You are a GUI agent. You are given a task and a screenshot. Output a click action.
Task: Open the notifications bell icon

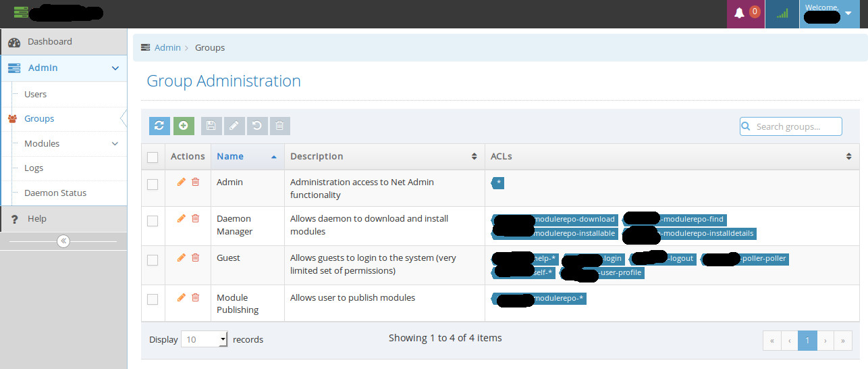point(740,14)
